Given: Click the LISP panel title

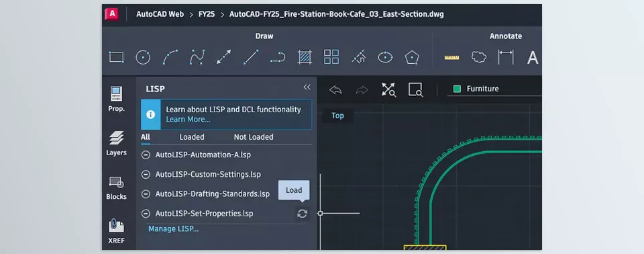Looking at the screenshot, I should pos(155,89).
